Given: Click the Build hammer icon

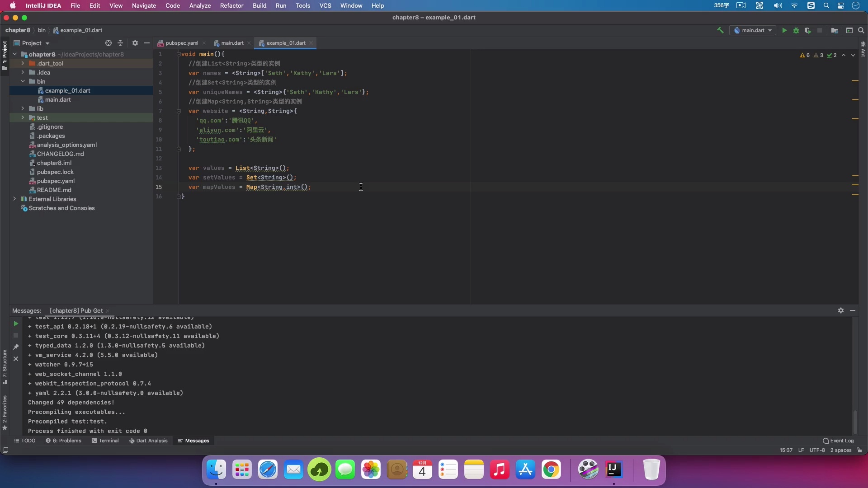Looking at the screenshot, I should pos(720,31).
